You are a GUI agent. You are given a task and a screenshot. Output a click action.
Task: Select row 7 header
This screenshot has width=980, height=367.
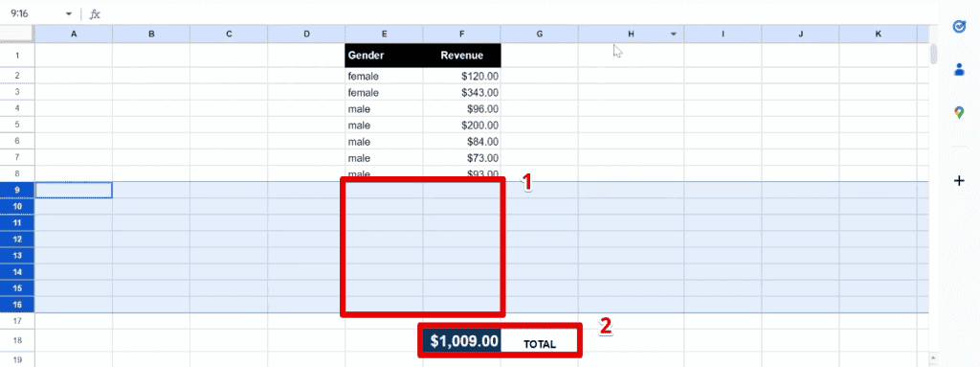17,157
